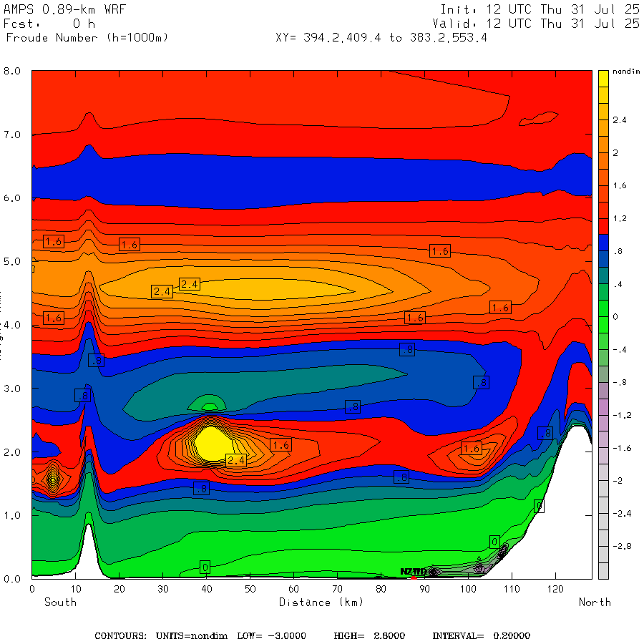
Task: Click the 'LOW= -3.0000' footer value
Action: (271, 636)
